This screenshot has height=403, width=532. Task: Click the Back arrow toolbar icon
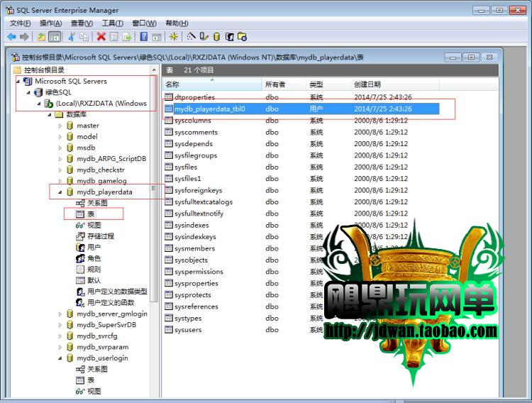pyautogui.click(x=11, y=37)
